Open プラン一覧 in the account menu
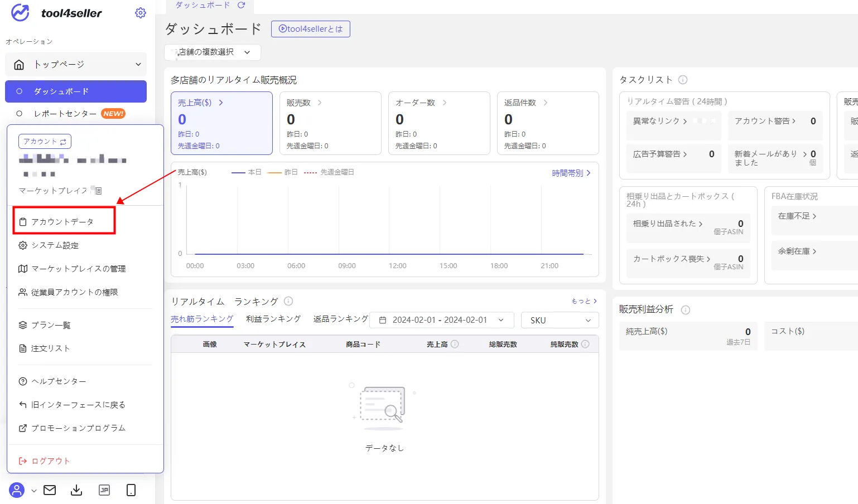Image resolution: width=858 pixels, height=504 pixels. (51, 325)
